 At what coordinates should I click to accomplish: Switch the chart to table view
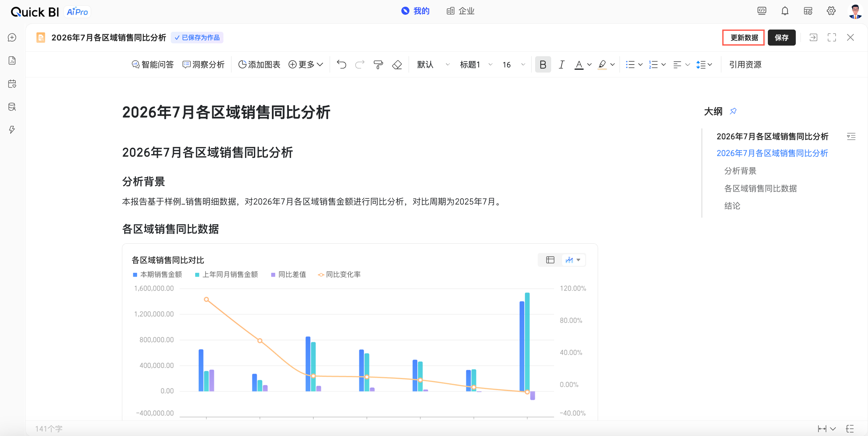click(550, 260)
